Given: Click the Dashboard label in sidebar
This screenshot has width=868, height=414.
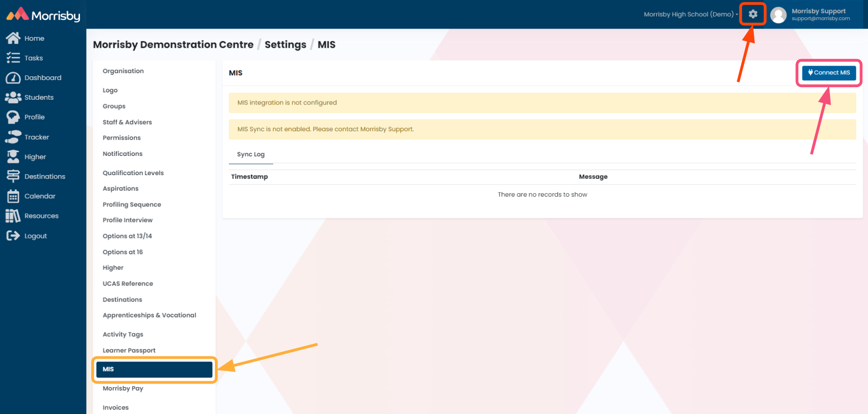Looking at the screenshot, I should point(43,78).
